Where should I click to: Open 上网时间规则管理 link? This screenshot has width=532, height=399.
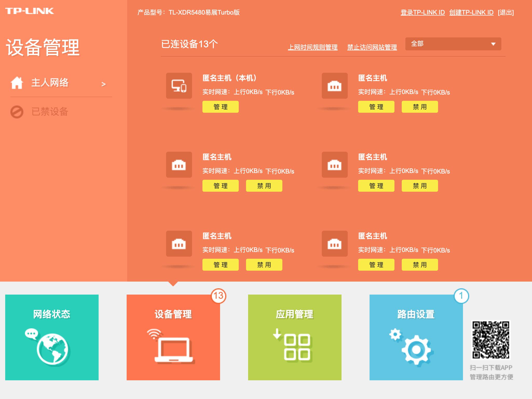(x=314, y=47)
